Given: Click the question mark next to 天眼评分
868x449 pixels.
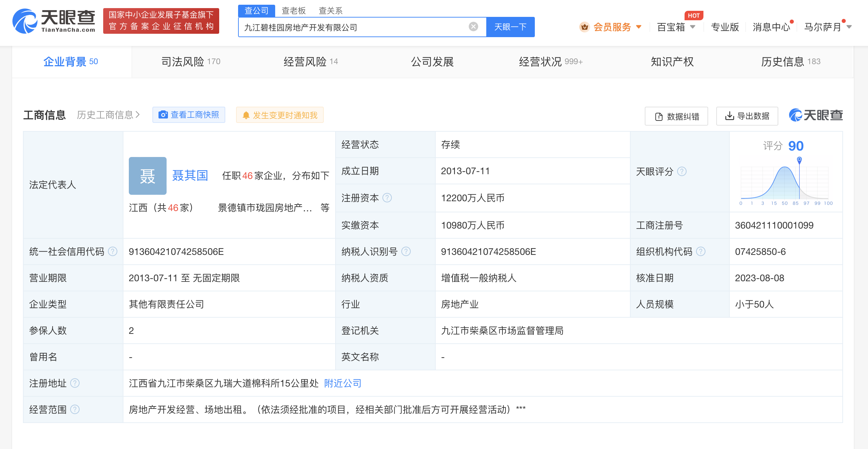Looking at the screenshot, I should click(683, 171).
